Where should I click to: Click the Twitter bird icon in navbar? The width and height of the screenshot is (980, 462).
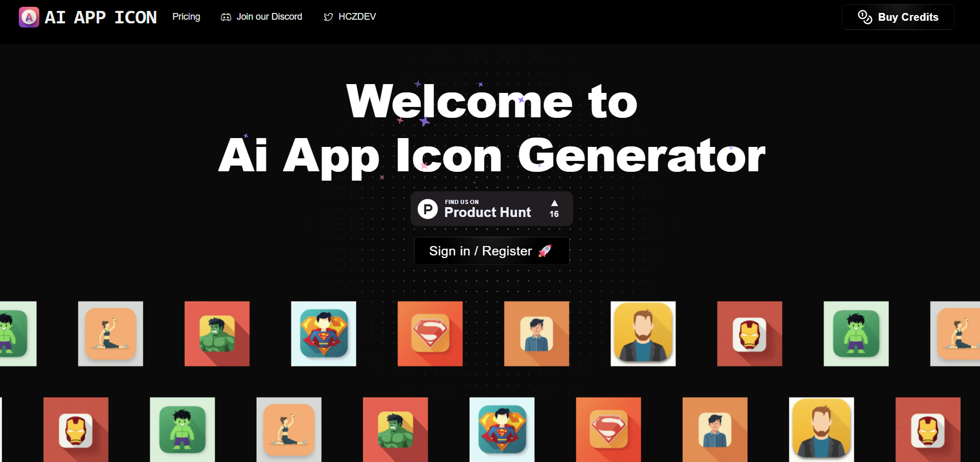(328, 17)
